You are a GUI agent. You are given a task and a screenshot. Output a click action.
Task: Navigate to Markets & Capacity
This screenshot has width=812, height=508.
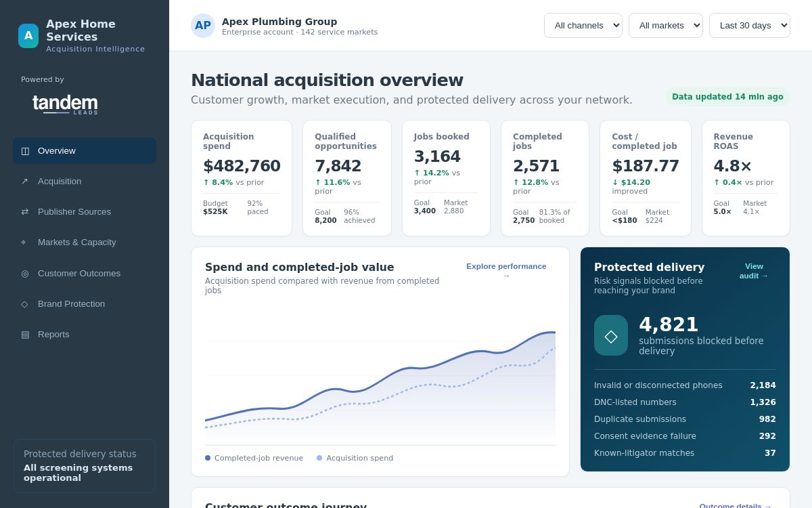85,242
